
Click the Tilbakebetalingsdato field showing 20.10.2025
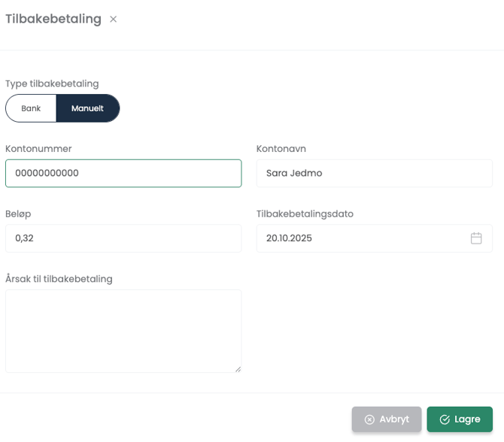tap(361, 238)
